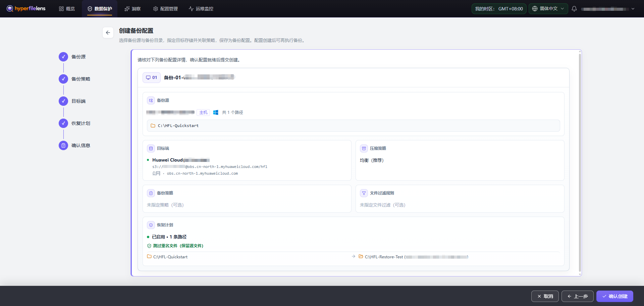
Task: Jump to the 恢复计划 step
Action: (74, 123)
